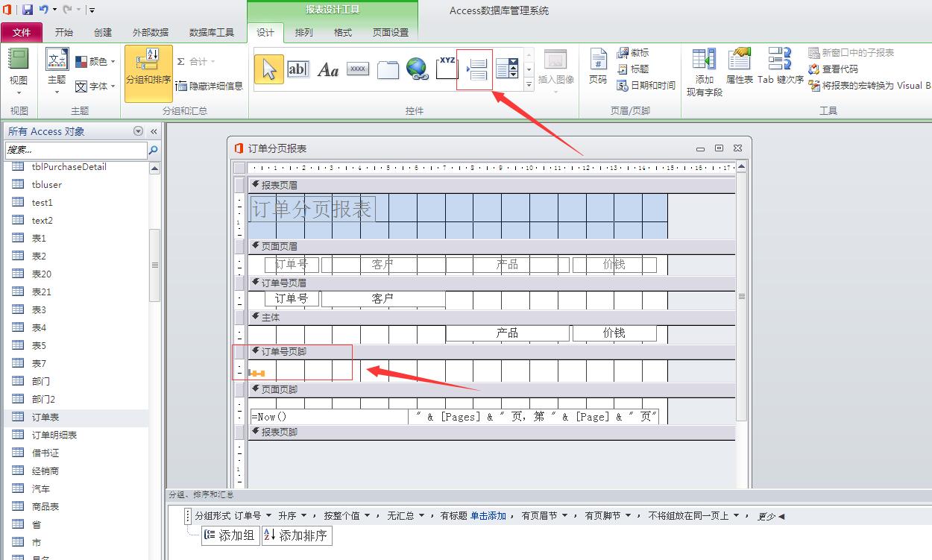Click the search magnifier in navigation pane

(x=154, y=150)
